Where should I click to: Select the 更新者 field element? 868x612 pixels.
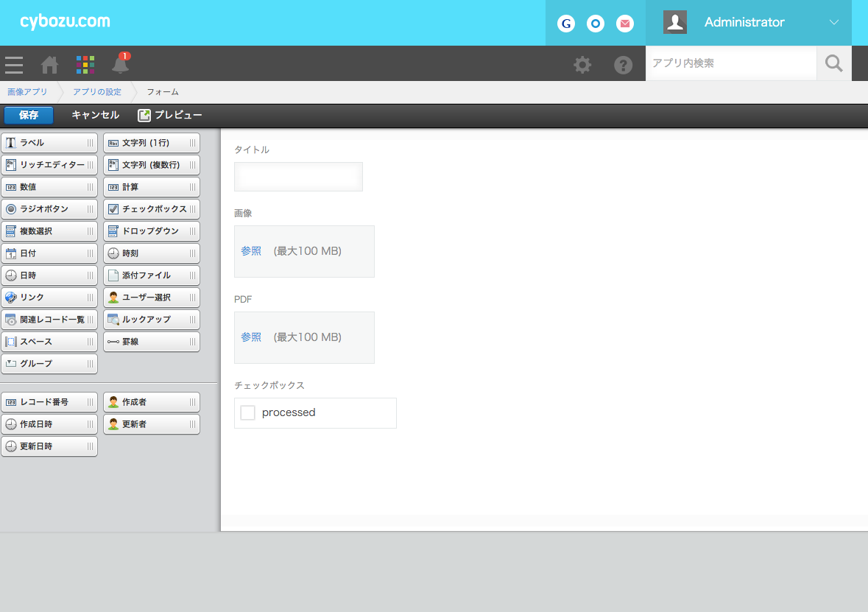152,424
